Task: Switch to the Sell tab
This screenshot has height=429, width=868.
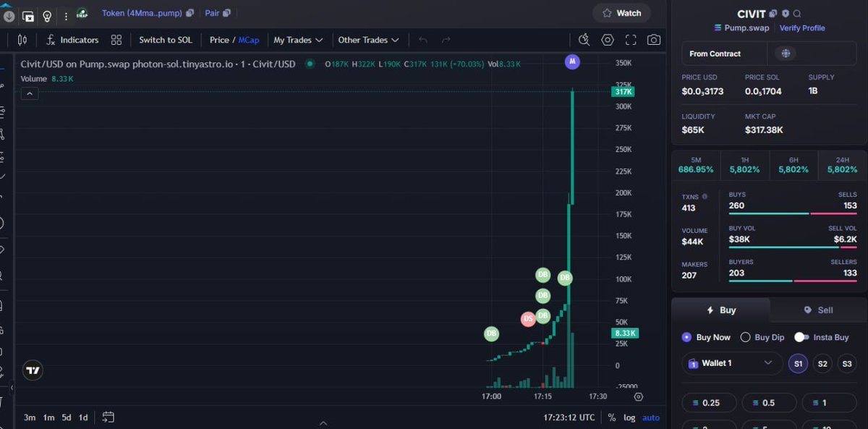Action: pyautogui.click(x=818, y=310)
